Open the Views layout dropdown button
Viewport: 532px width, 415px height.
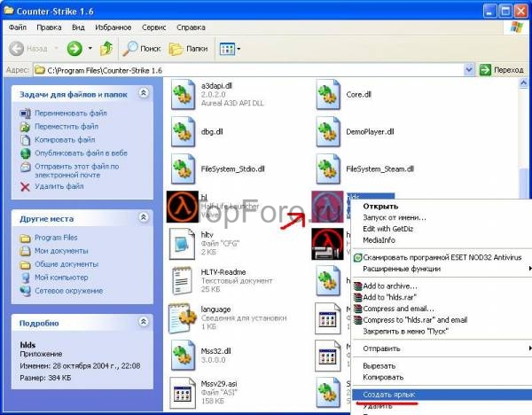230,49
